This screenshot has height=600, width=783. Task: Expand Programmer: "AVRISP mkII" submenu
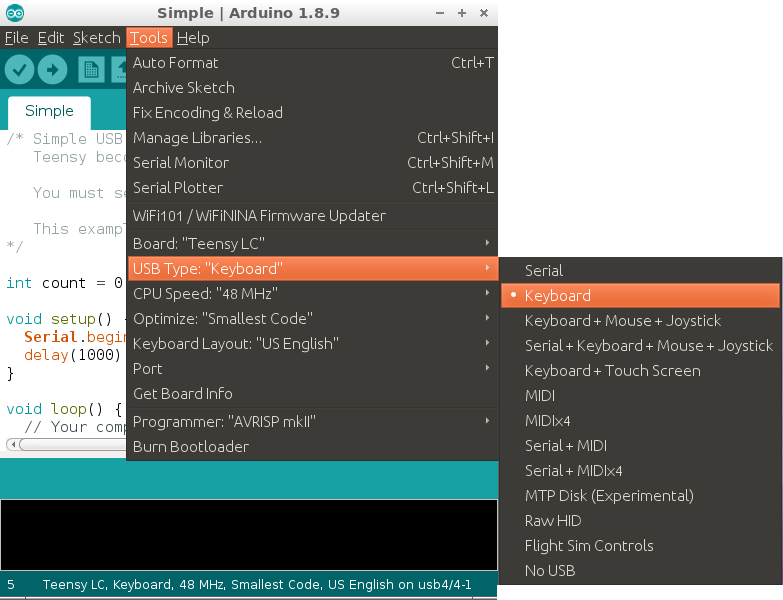point(313,422)
